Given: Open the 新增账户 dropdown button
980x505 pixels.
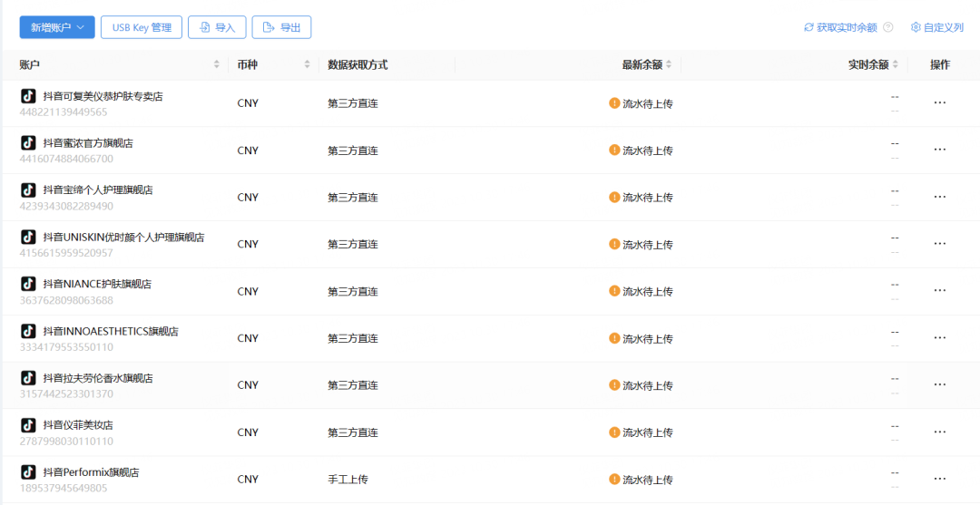Looking at the screenshot, I should pyautogui.click(x=57, y=27).
